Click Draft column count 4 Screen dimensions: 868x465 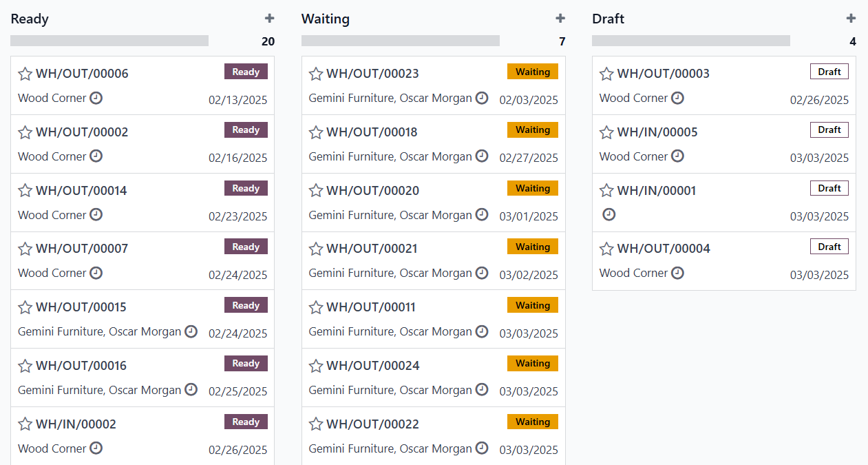(x=853, y=41)
